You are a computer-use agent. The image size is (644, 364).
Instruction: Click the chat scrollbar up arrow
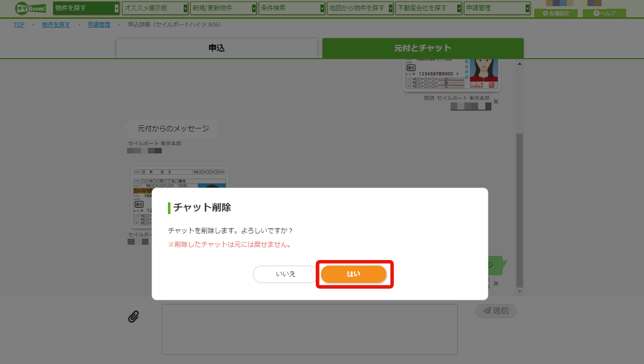pos(520,64)
